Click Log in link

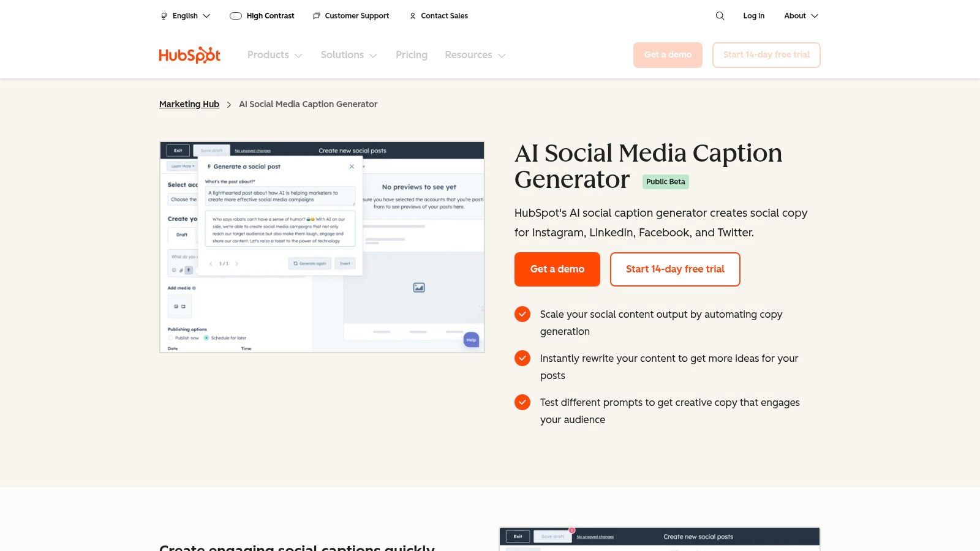coord(754,16)
